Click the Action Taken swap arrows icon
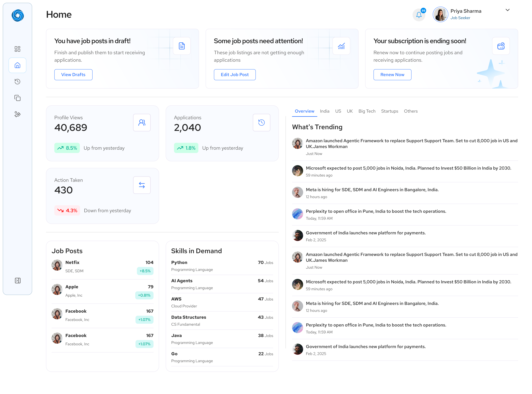Viewport: 532px width, 394px height. [x=142, y=185]
